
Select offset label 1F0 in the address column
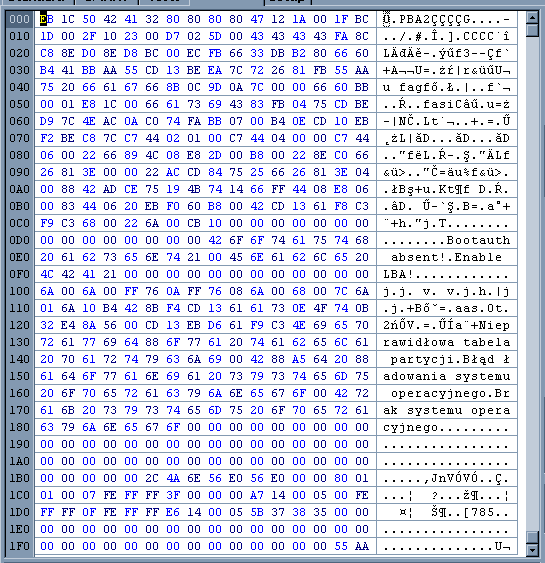pyautogui.click(x=19, y=546)
